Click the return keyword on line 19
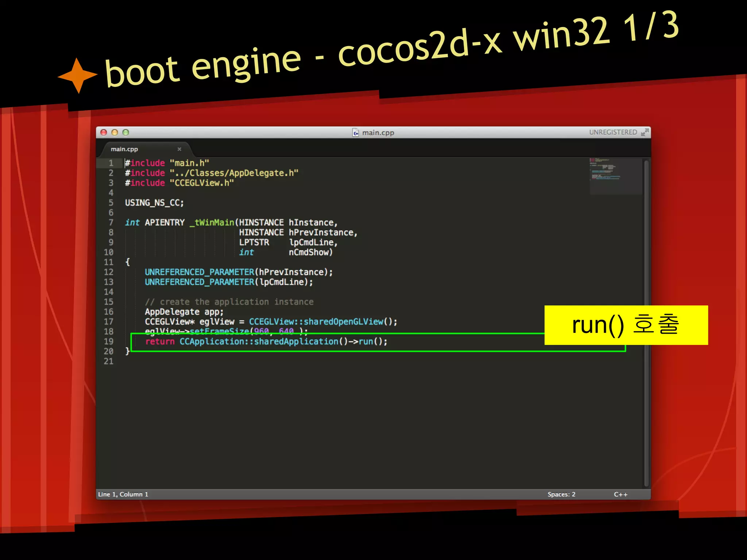 coord(160,342)
